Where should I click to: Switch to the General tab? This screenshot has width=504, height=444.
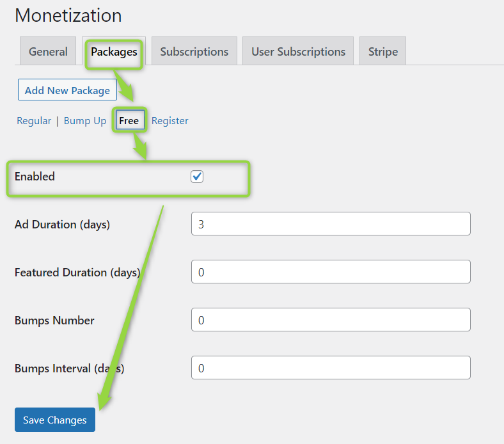48,52
